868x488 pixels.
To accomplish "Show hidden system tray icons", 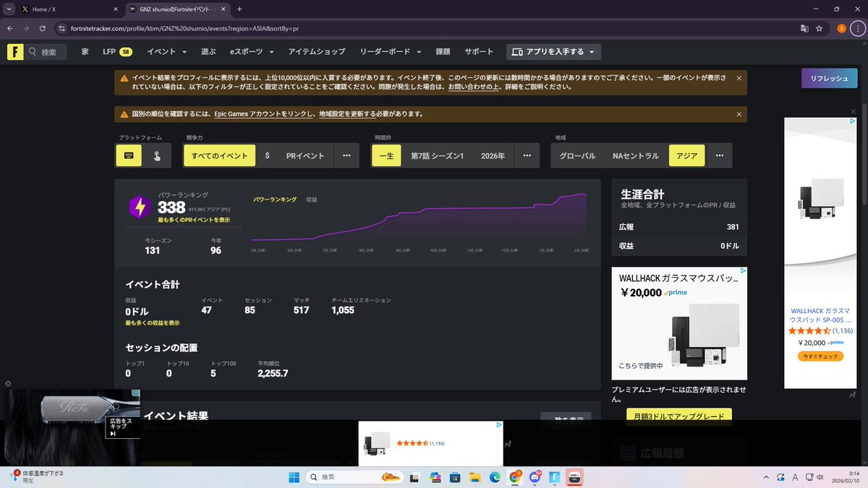I will [x=766, y=476].
